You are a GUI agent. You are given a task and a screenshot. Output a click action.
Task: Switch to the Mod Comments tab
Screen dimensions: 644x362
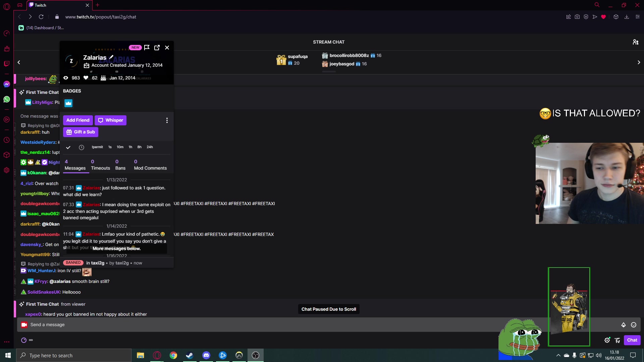point(150,165)
